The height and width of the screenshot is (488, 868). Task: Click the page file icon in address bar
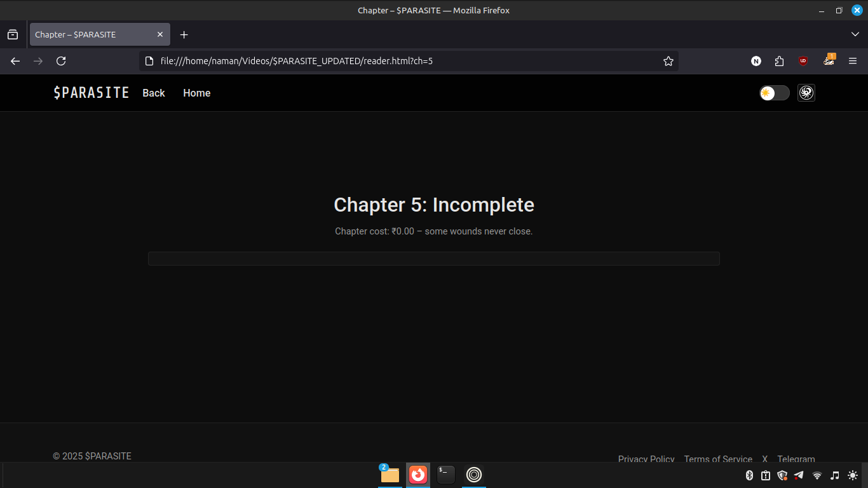point(149,61)
